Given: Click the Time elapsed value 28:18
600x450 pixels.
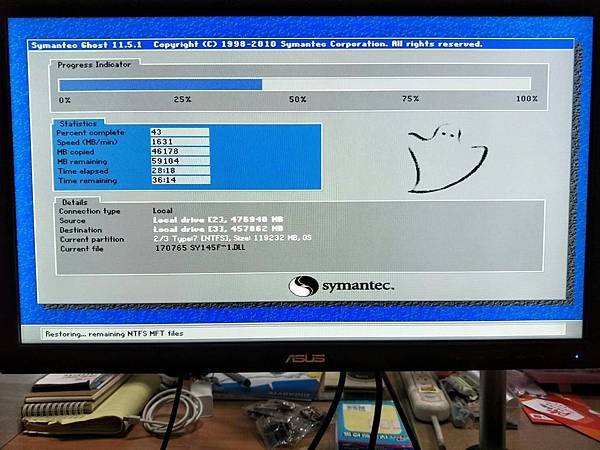Looking at the screenshot, I should pyautogui.click(x=181, y=170).
